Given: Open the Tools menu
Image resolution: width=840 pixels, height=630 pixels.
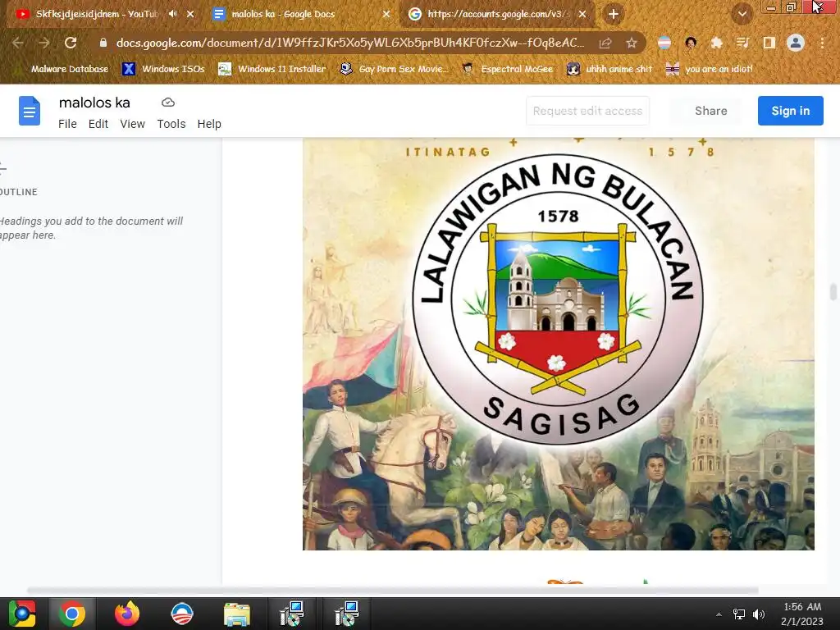Looking at the screenshot, I should [171, 124].
